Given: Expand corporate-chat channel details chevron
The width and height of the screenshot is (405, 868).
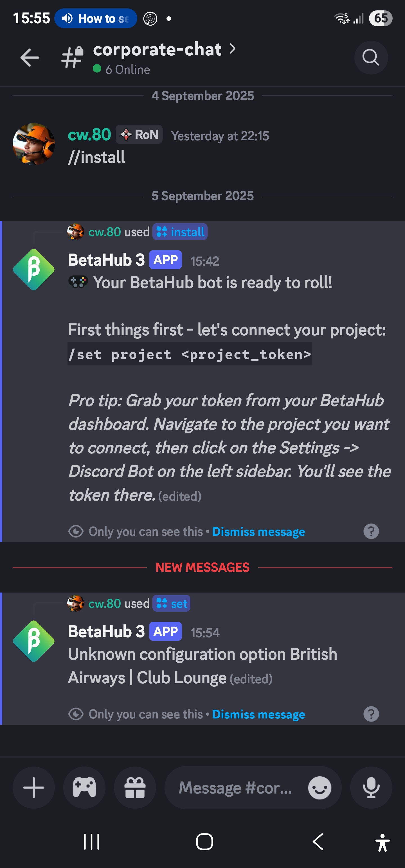Looking at the screenshot, I should pos(232,49).
